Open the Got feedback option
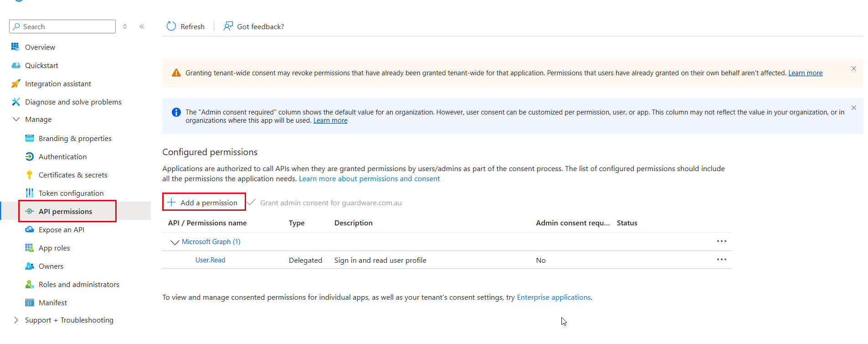Screen dimensions: 868x344 254,26
